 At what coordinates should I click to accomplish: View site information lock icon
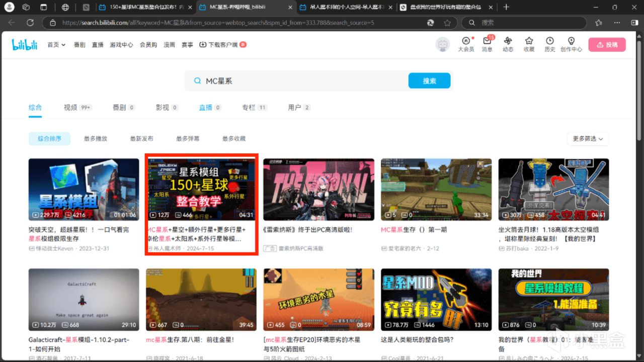pos(52,23)
